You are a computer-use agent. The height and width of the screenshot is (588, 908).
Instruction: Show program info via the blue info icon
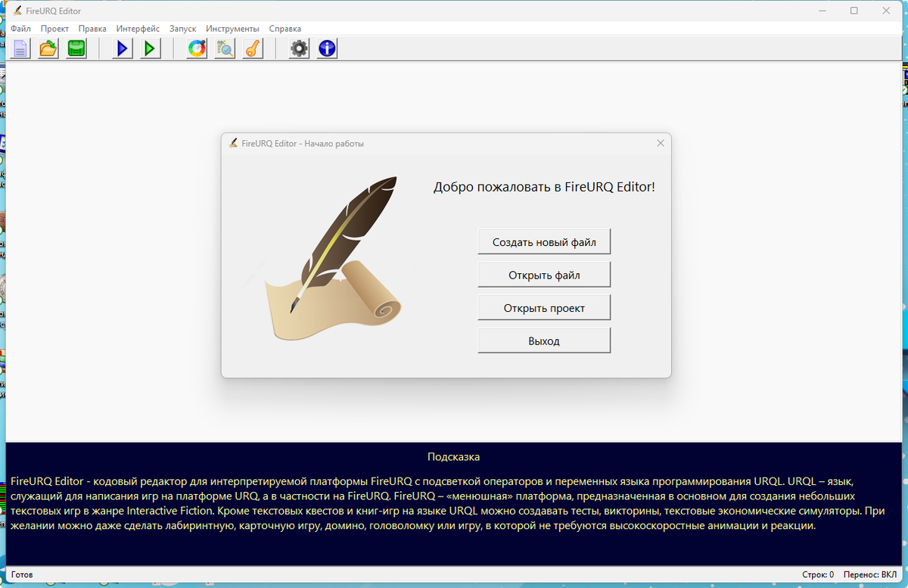(x=326, y=48)
